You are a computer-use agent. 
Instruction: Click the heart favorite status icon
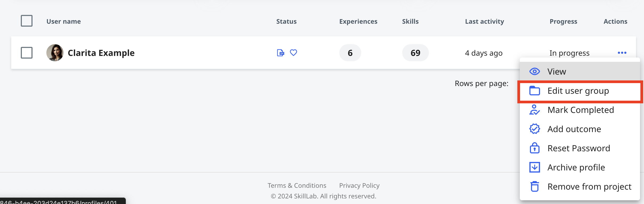[293, 53]
